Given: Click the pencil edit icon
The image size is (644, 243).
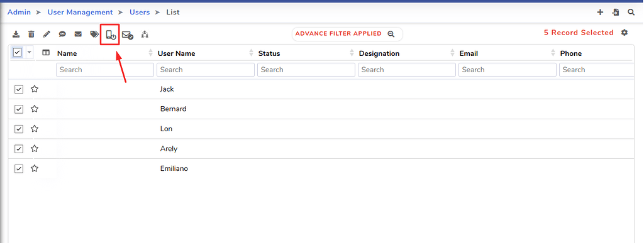Looking at the screenshot, I should coord(47,35).
